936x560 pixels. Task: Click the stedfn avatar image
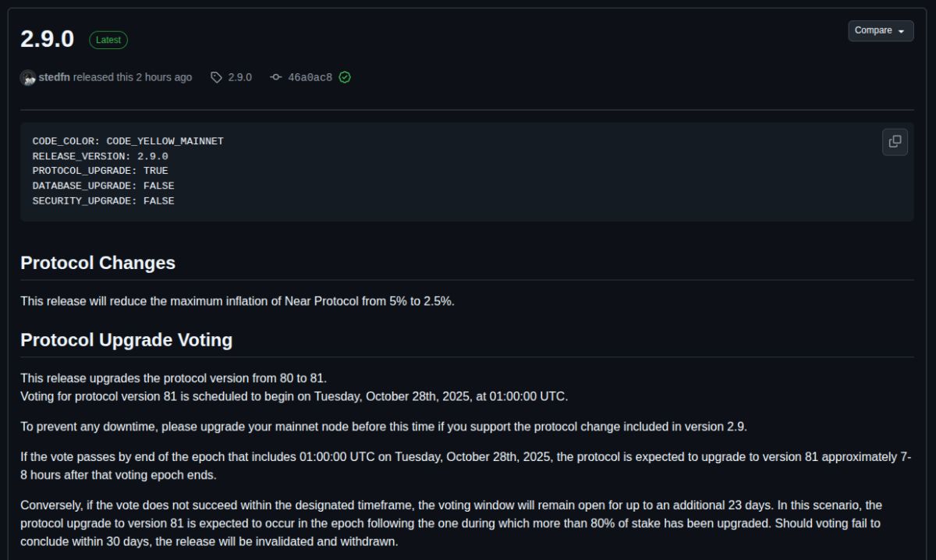tap(28, 77)
